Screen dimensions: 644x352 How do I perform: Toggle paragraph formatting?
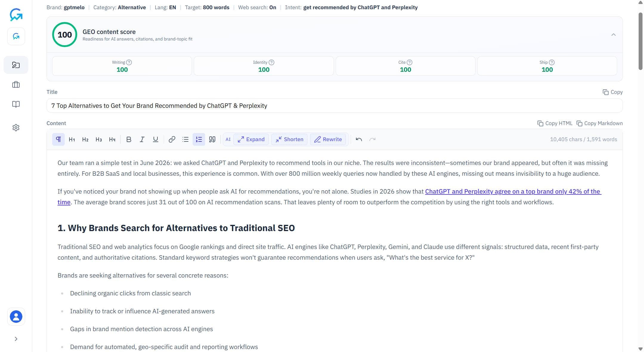(58, 139)
